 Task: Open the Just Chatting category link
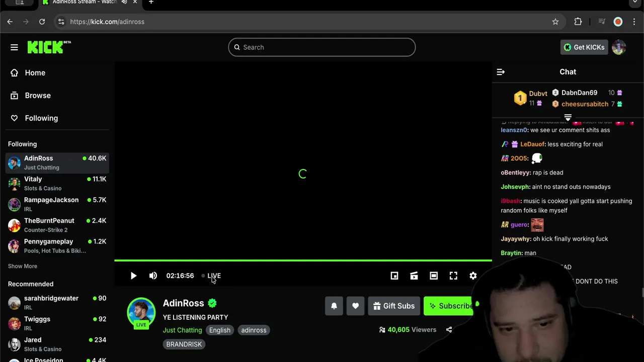(182, 330)
